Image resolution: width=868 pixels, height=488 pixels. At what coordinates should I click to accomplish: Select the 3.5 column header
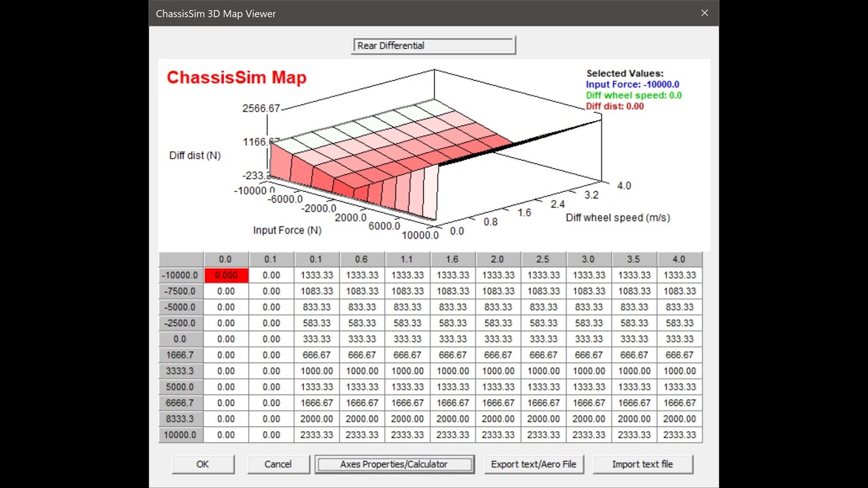tap(635, 260)
